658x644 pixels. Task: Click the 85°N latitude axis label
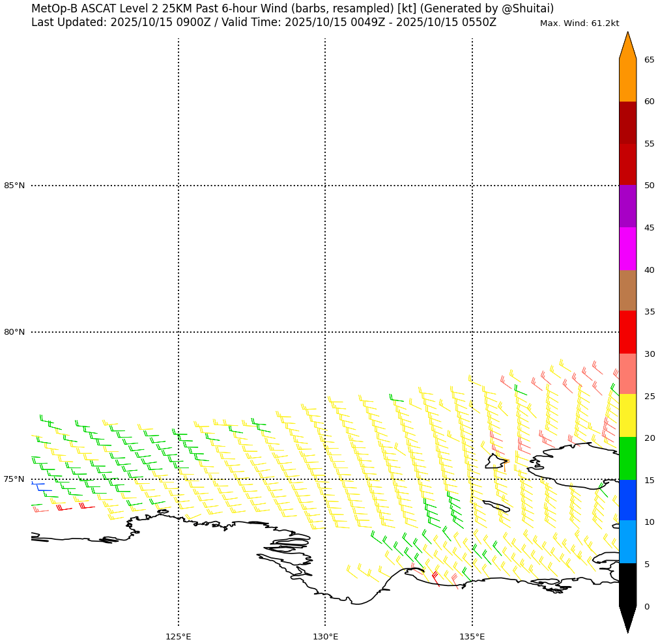pyautogui.click(x=14, y=186)
